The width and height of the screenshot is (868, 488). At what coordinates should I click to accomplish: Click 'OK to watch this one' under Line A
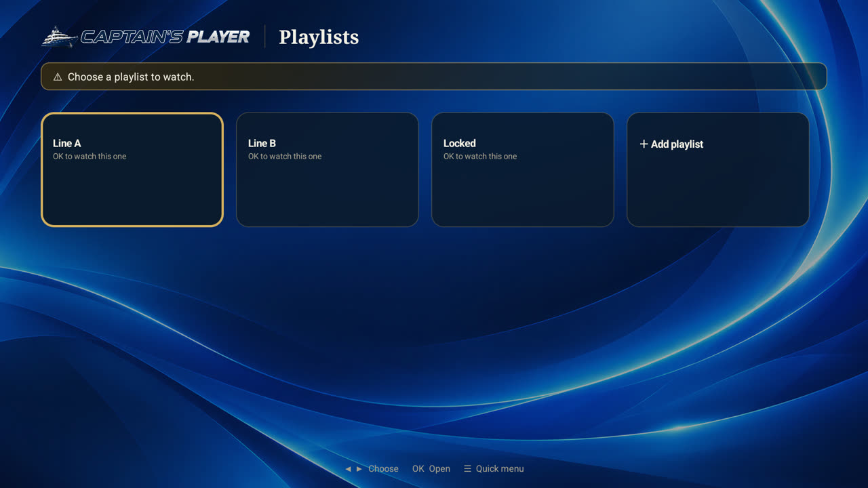pyautogui.click(x=90, y=157)
